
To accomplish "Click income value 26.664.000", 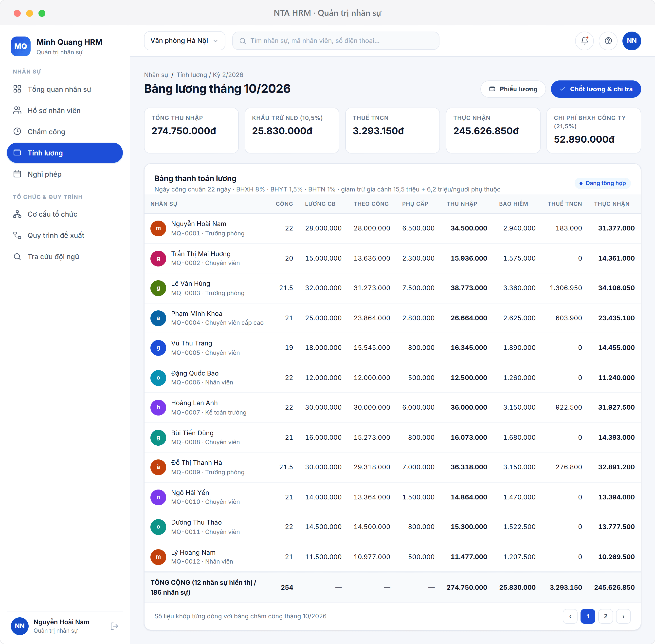I will pyautogui.click(x=469, y=318).
